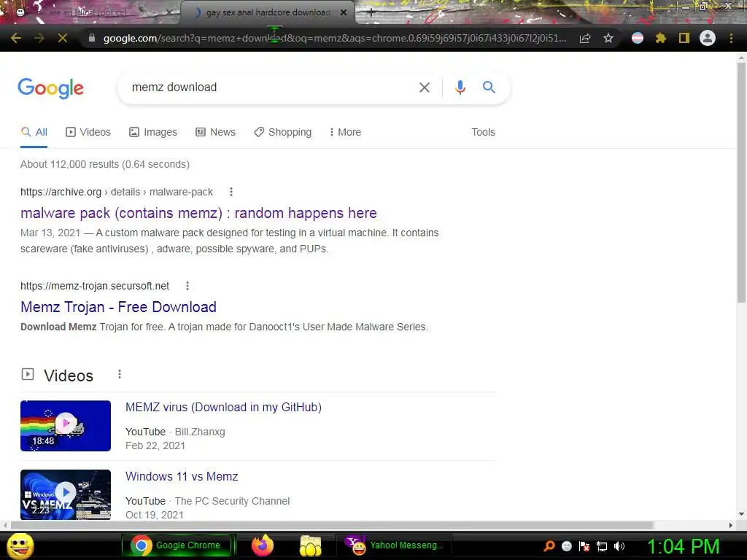747x560 pixels.
Task: Click the About 112,000 results text
Action: (105, 164)
